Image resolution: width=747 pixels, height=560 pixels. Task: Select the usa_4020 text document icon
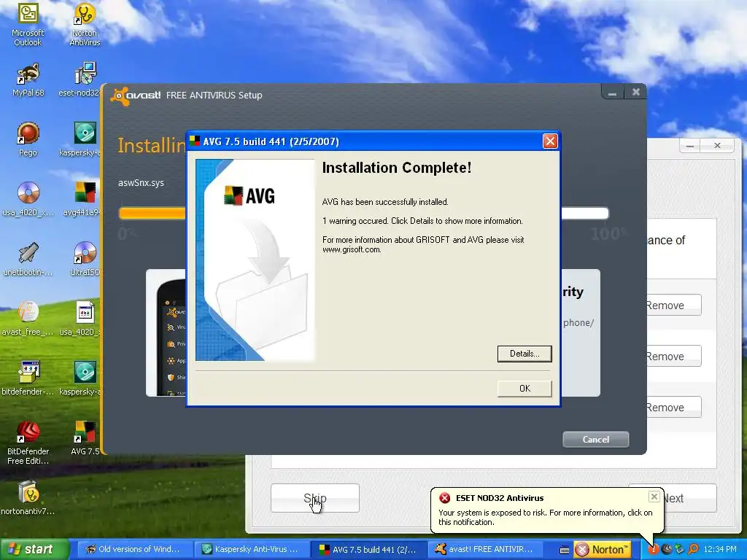pyautogui.click(x=81, y=319)
